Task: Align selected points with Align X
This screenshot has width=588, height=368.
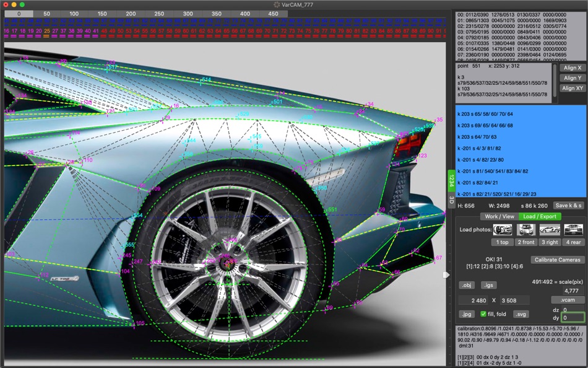Action: click(x=573, y=68)
